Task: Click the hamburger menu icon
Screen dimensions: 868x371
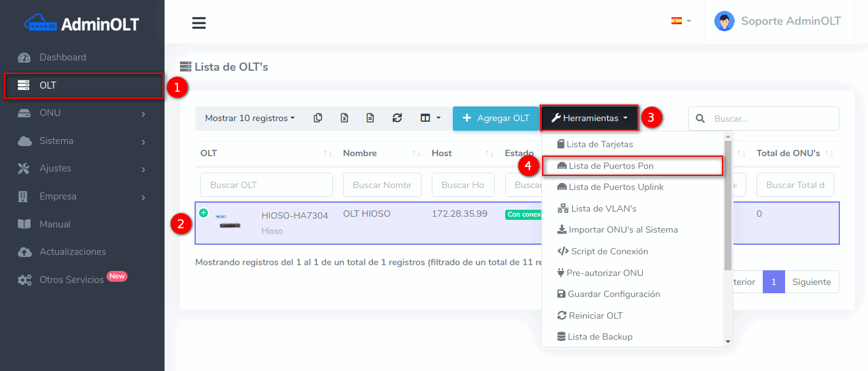Action: point(199,23)
